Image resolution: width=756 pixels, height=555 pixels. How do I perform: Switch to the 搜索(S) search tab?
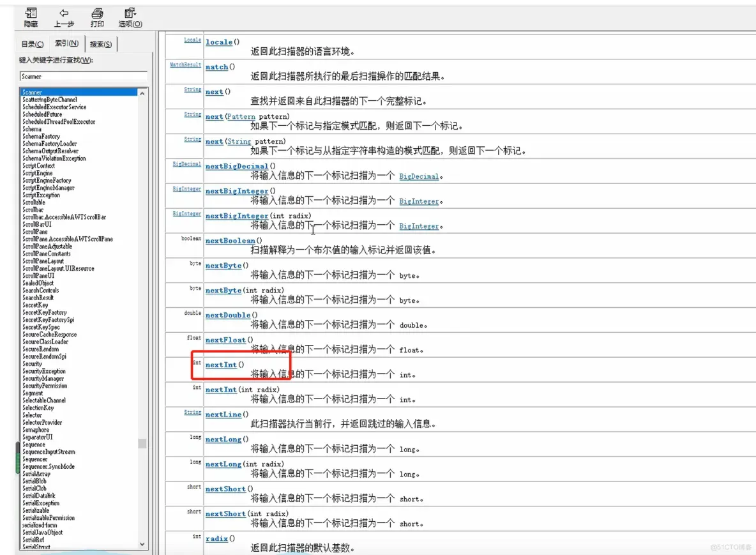tap(101, 44)
